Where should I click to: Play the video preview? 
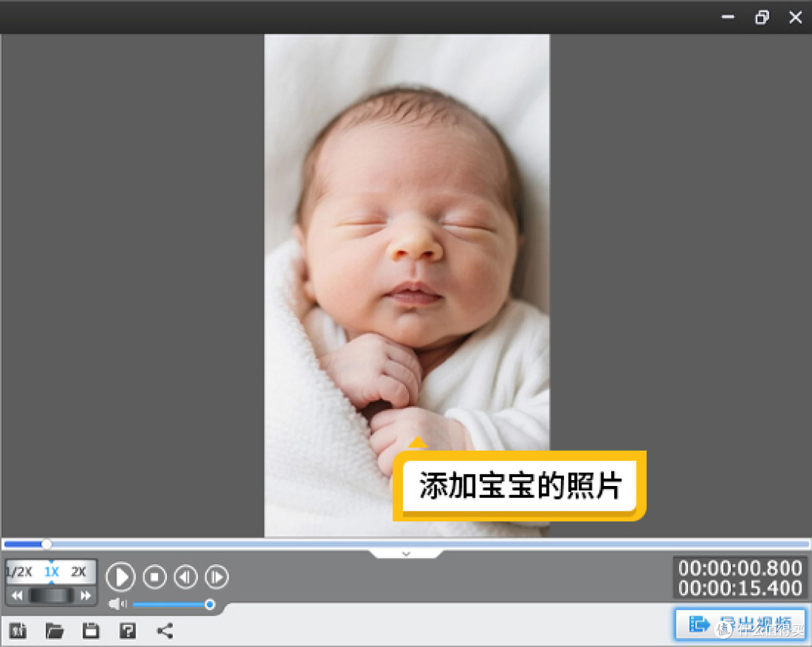(120, 576)
